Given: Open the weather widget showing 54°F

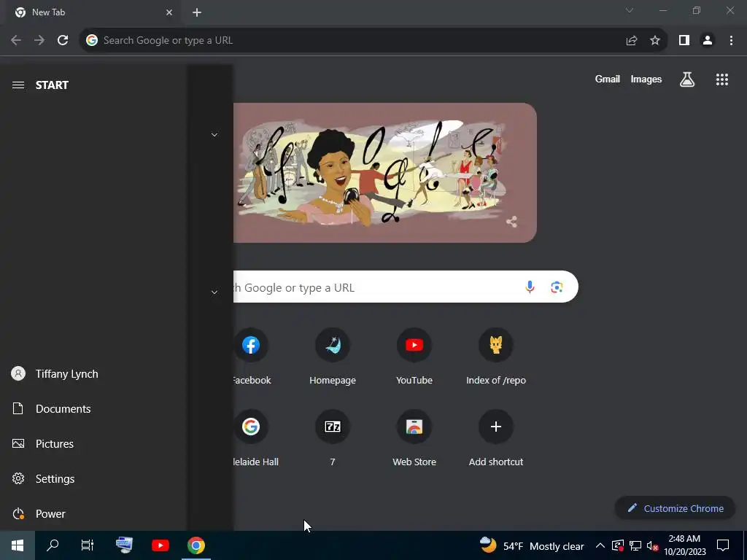Looking at the screenshot, I should [532, 545].
